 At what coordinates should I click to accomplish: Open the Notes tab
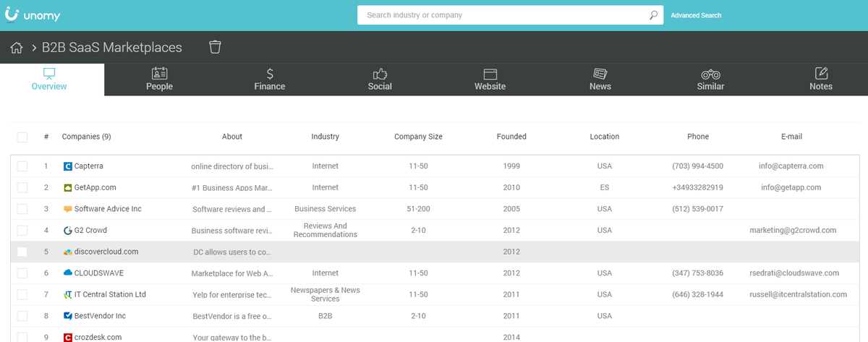[x=821, y=80]
